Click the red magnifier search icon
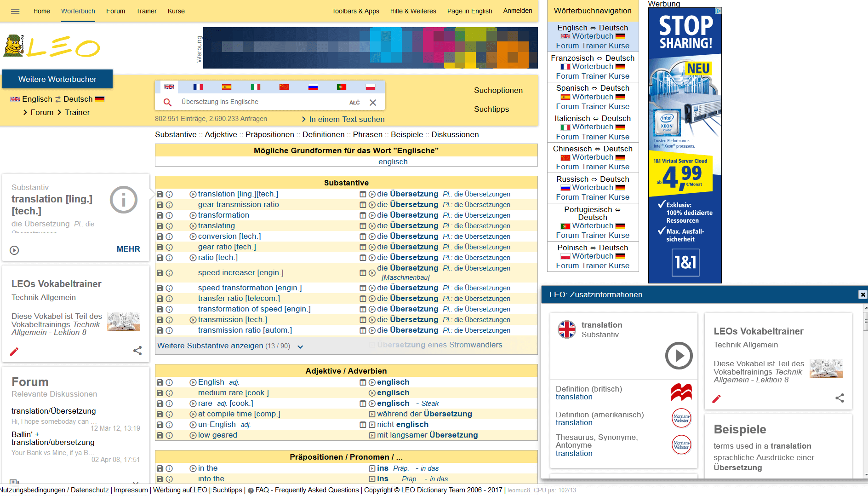Screen dimensions: 868x496 click(x=167, y=102)
